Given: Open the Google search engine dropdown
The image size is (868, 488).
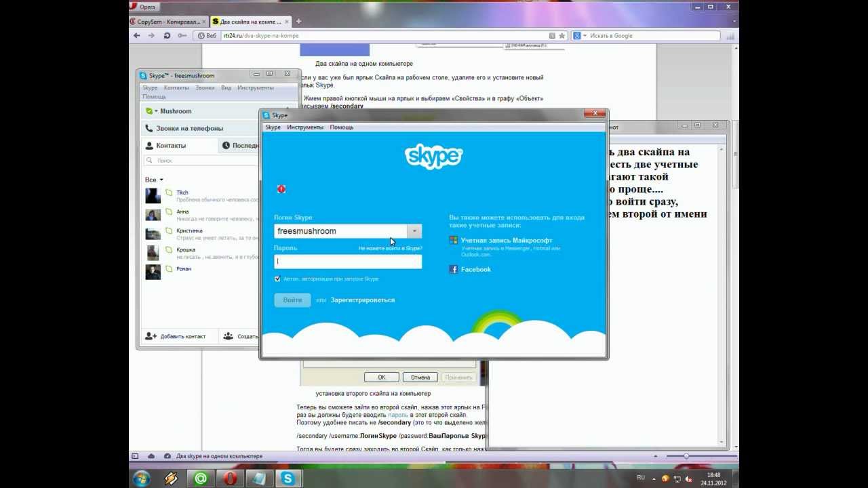Looking at the screenshot, I should [585, 36].
